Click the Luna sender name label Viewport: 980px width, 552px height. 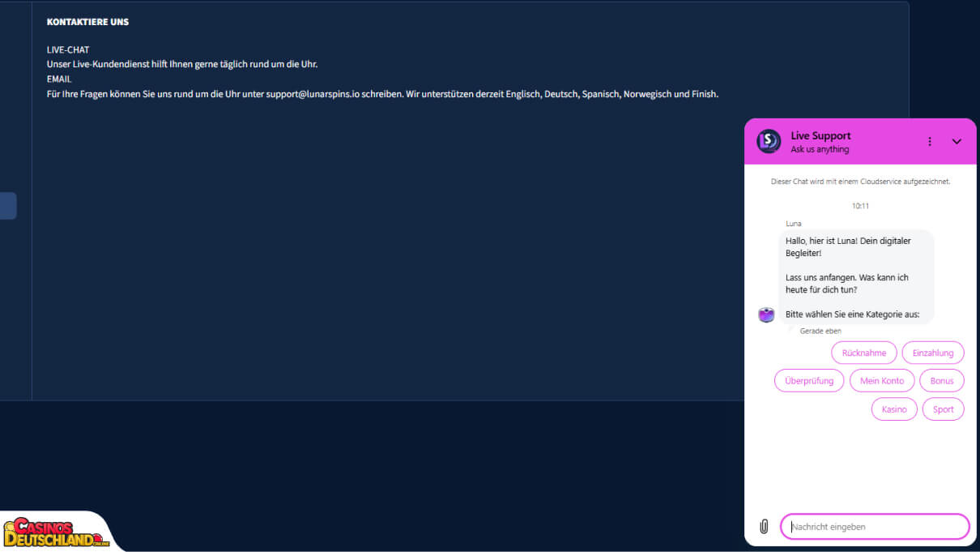pyautogui.click(x=794, y=224)
